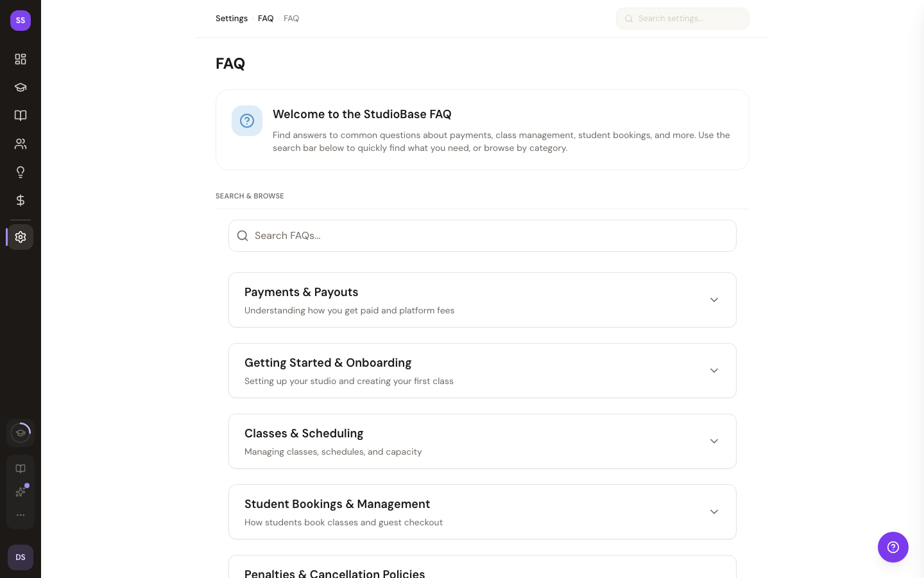The width and height of the screenshot is (924, 578).
Task: Click the graduation cap icon in sidebar
Action: tap(21, 87)
